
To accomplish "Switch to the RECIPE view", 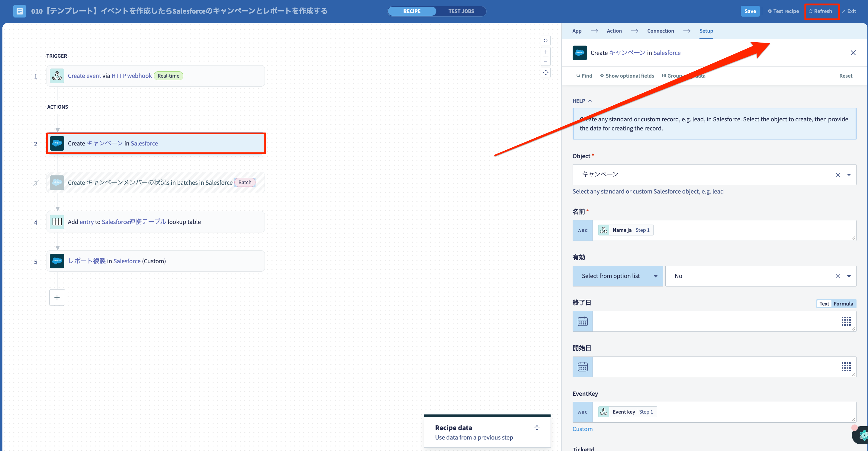I will [412, 11].
